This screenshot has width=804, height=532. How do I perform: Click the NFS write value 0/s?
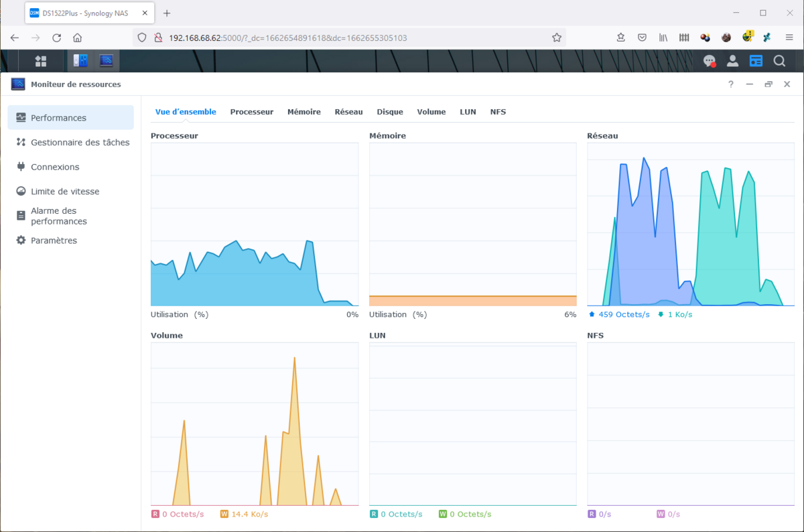673,514
